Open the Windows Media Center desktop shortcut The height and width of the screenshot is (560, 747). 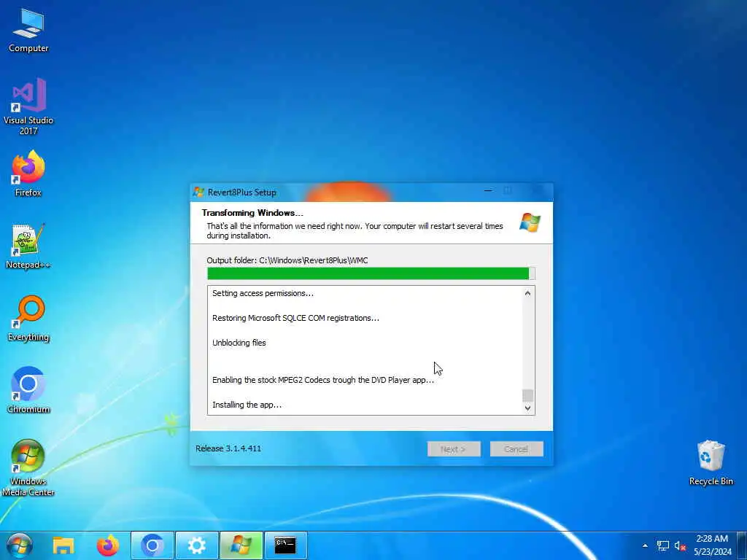pos(28,467)
